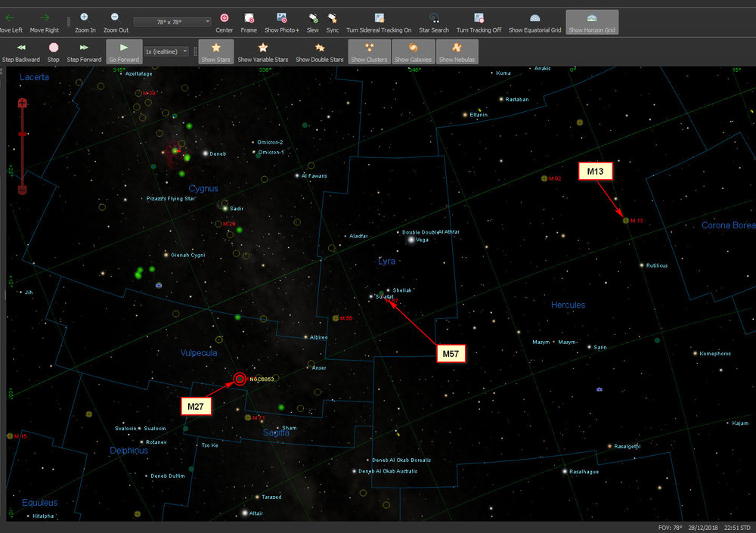Open the 78° x 78° field dropdown
The image size is (756, 533).
[172, 22]
